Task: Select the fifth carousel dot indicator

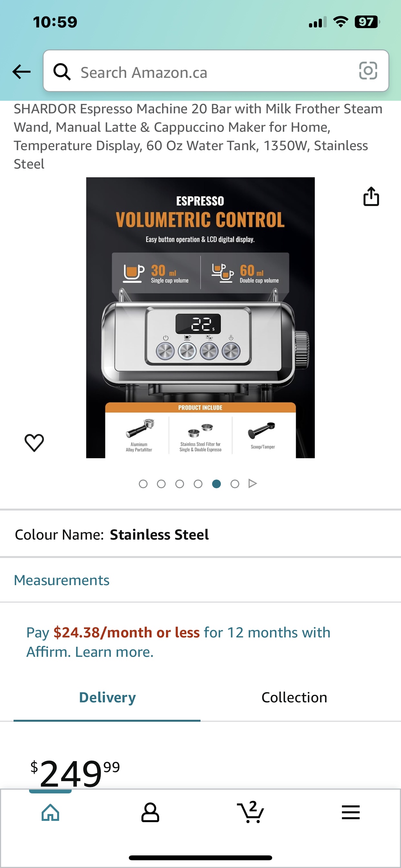Action: pyautogui.click(x=217, y=483)
